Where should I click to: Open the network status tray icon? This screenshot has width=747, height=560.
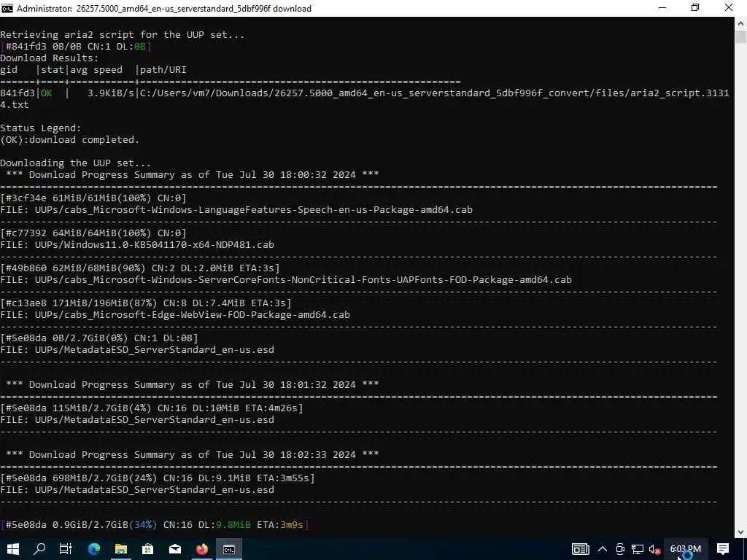point(638,549)
